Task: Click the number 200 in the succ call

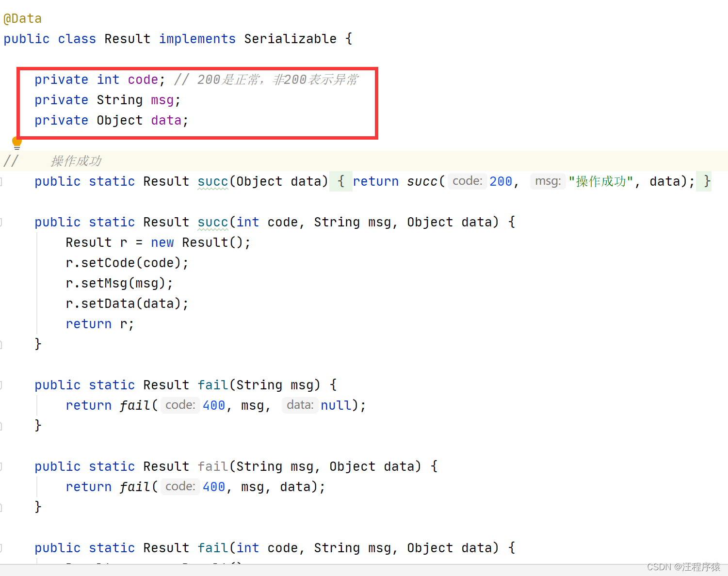Action: (501, 181)
